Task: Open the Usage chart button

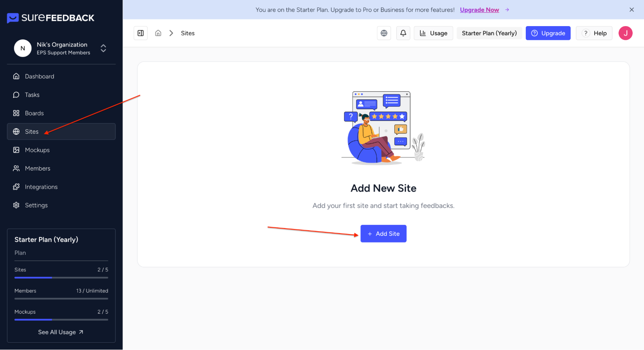Action: [433, 33]
